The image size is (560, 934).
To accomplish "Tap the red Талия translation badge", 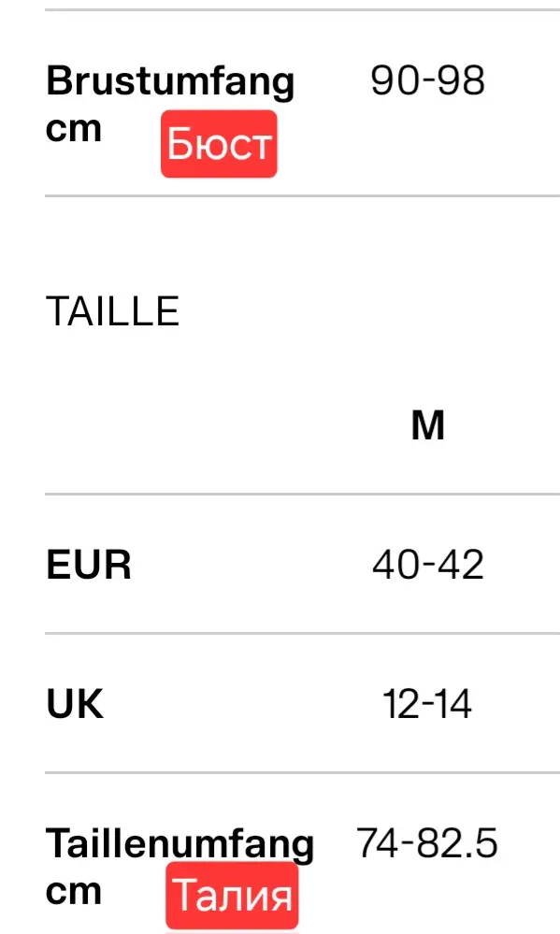I will click(232, 896).
